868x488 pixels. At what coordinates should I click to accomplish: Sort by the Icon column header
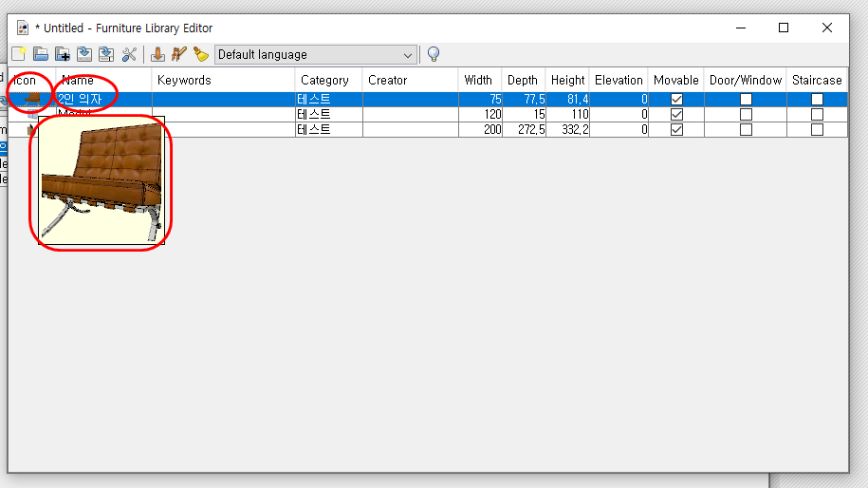(x=31, y=81)
